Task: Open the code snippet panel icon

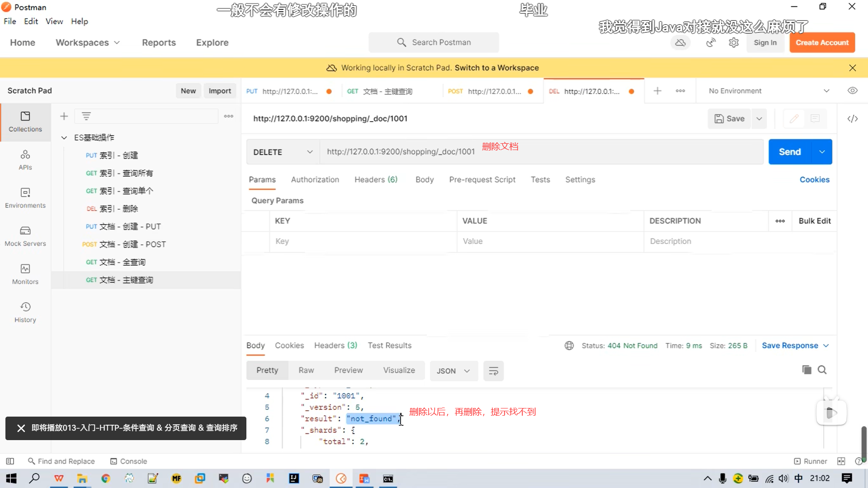Action: click(x=853, y=118)
